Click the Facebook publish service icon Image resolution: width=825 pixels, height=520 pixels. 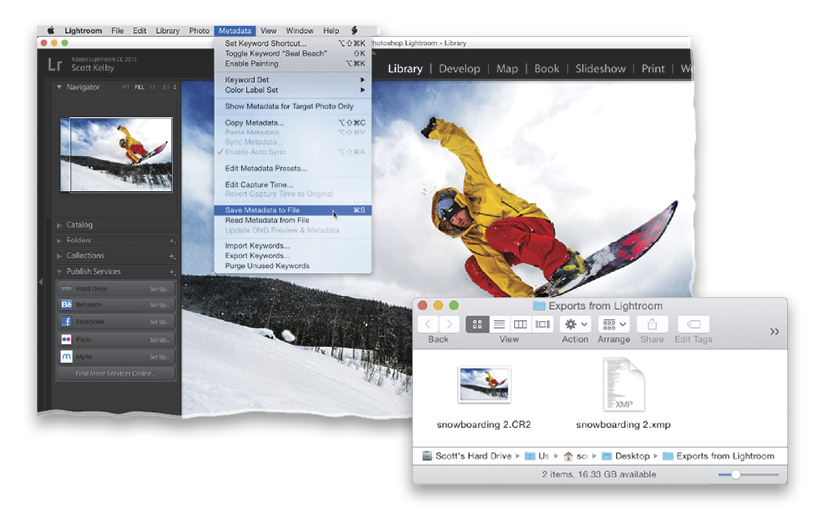pyautogui.click(x=66, y=321)
